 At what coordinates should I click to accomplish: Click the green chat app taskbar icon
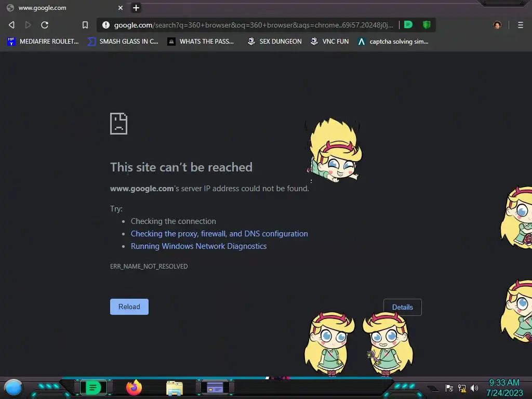tap(93, 388)
